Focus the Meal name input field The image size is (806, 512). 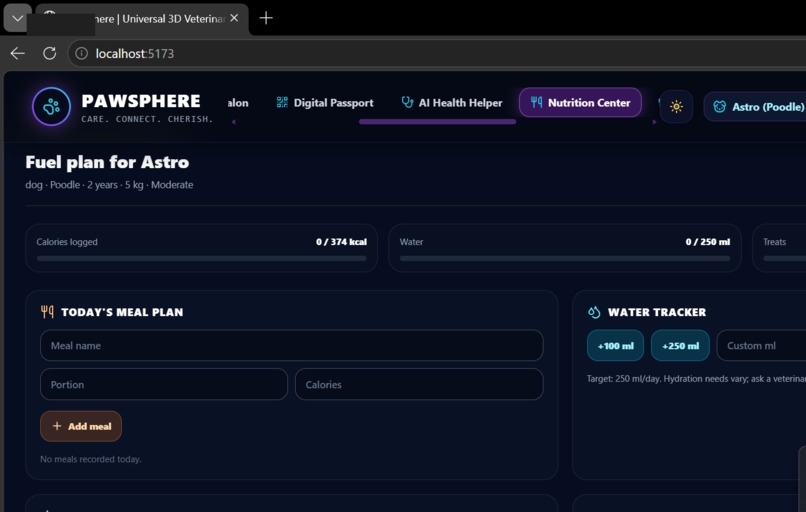[x=291, y=345]
